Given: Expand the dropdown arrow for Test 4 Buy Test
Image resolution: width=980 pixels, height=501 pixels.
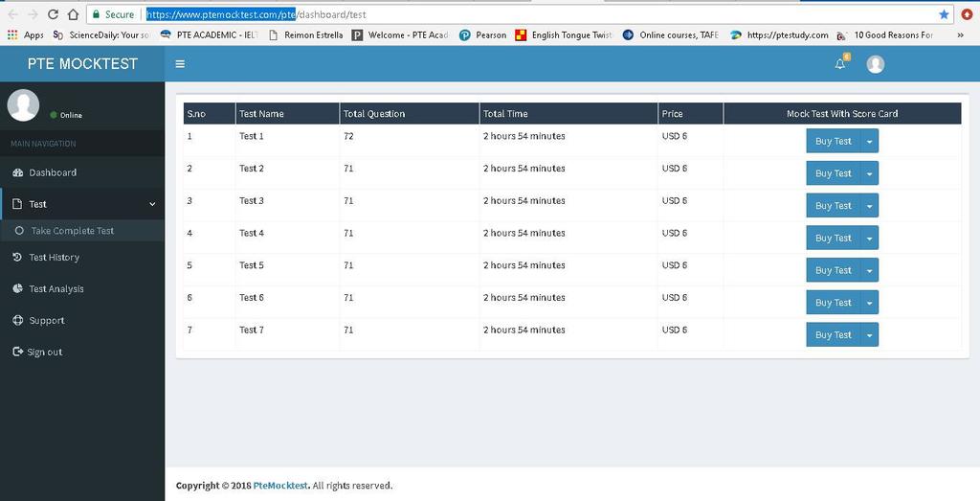Looking at the screenshot, I should pyautogui.click(x=869, y=238).
